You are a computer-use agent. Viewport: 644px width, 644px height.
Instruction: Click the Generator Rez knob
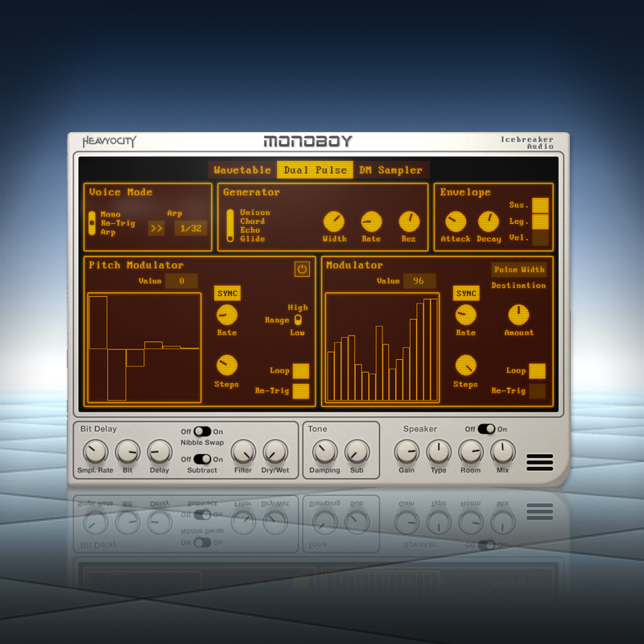coord(409,222)
